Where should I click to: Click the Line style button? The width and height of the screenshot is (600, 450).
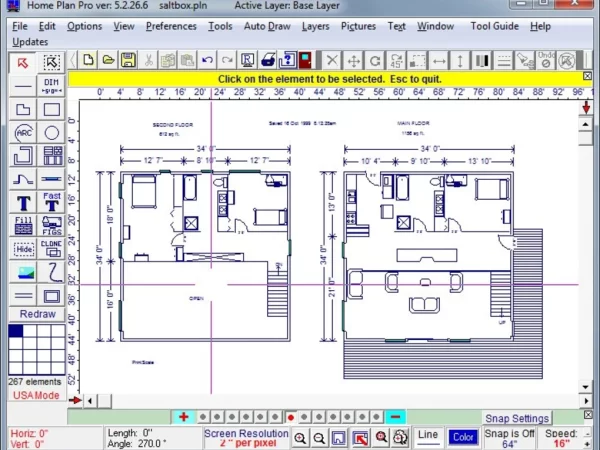coord(428,437)
